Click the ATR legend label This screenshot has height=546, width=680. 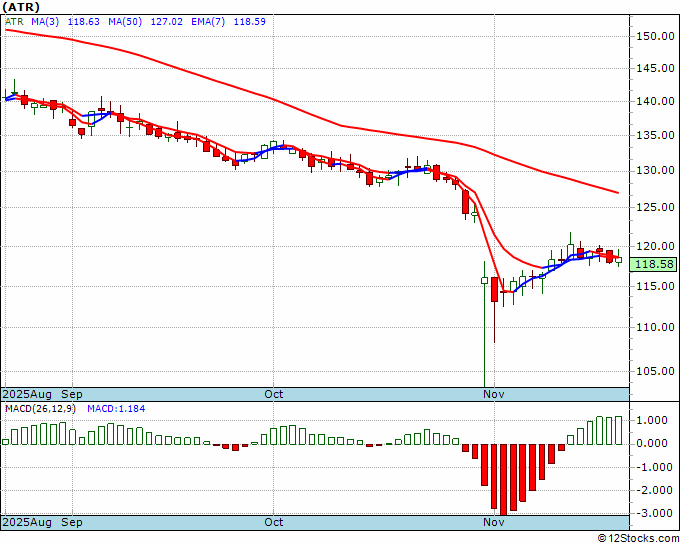(13, 22)
